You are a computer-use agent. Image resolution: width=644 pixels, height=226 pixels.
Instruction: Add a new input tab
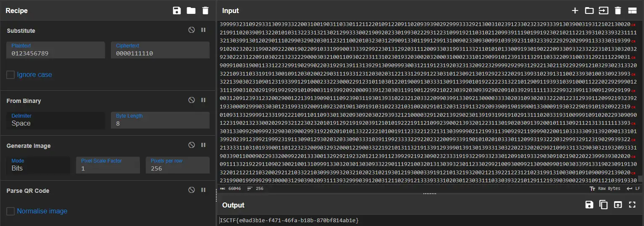pyautogui.click(x=575, y=11)
